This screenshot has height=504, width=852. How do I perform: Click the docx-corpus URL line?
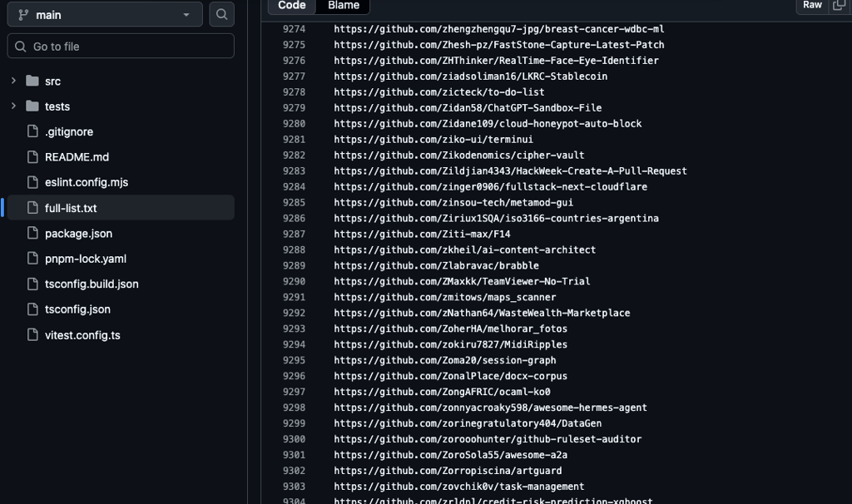pyautogui.click(x=450, y=375)
